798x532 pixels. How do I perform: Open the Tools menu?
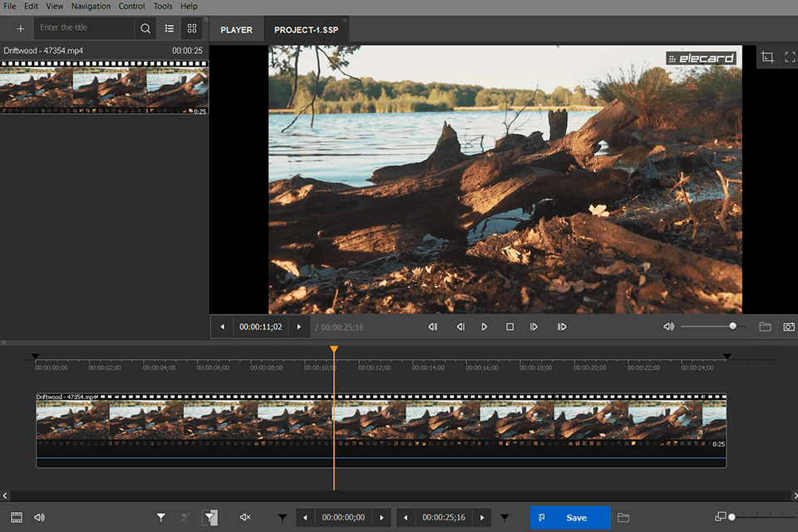[163, 6]
